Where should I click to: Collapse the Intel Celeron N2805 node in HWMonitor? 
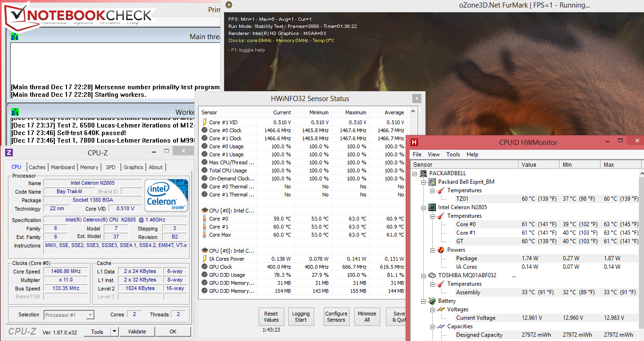click(424, 207)
